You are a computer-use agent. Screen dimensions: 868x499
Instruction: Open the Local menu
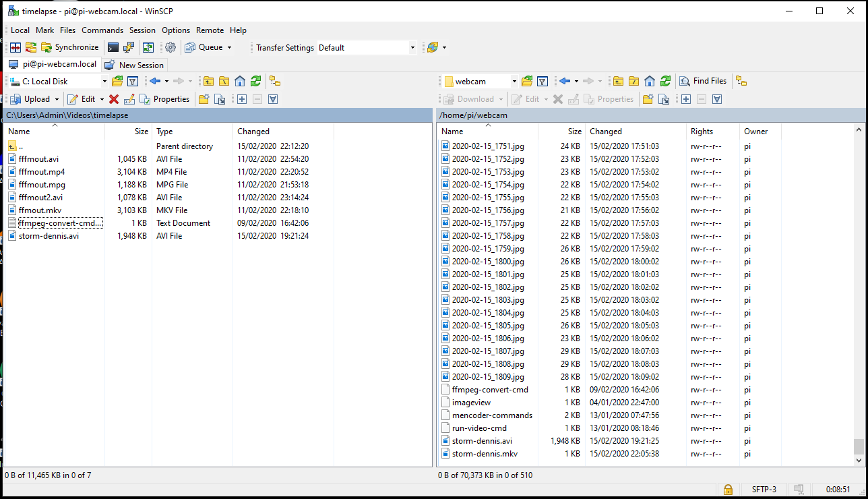point(20,30)
